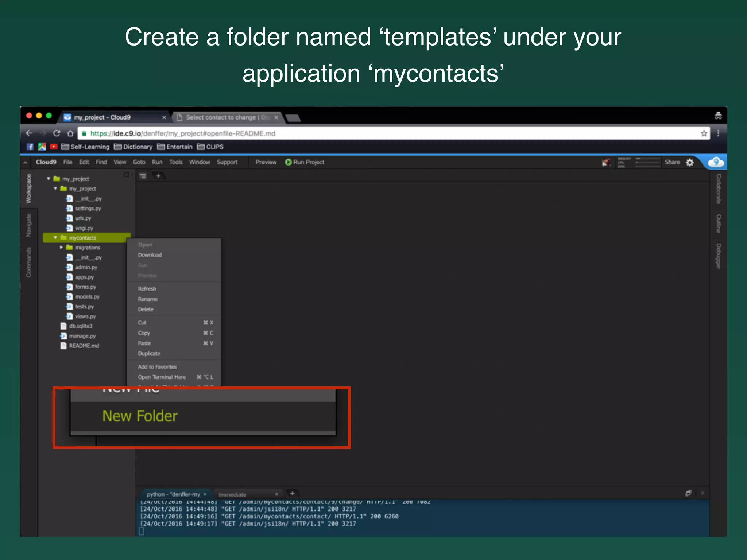
Task: Collapse the mycontacts folder
Action: point(55,238)
